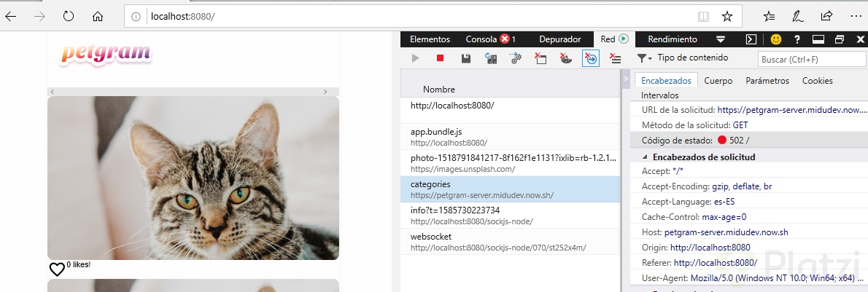The width and height of the screenshot is (868, 292).
Task: Click the petgram logo
Action: [105, 54]
